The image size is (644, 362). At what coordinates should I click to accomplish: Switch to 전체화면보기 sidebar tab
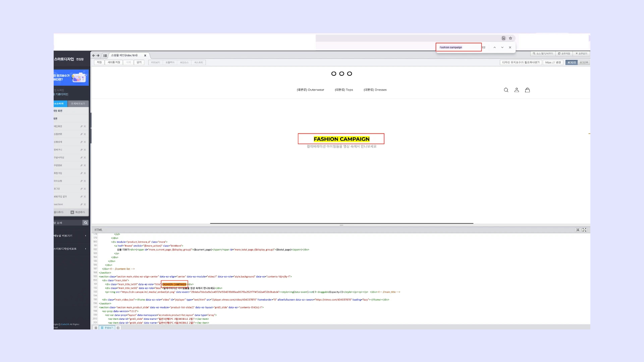click(78, 103)
